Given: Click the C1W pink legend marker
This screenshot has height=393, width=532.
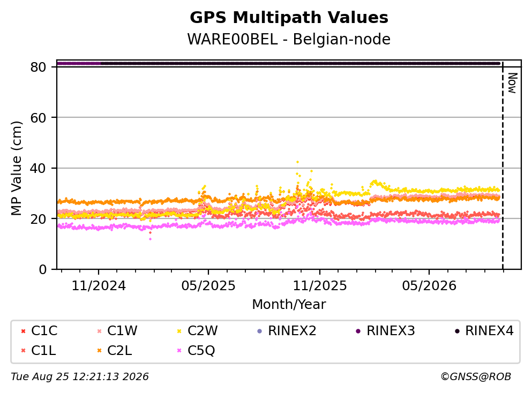Looking at the screenshot, I should (x=100, y=331).
